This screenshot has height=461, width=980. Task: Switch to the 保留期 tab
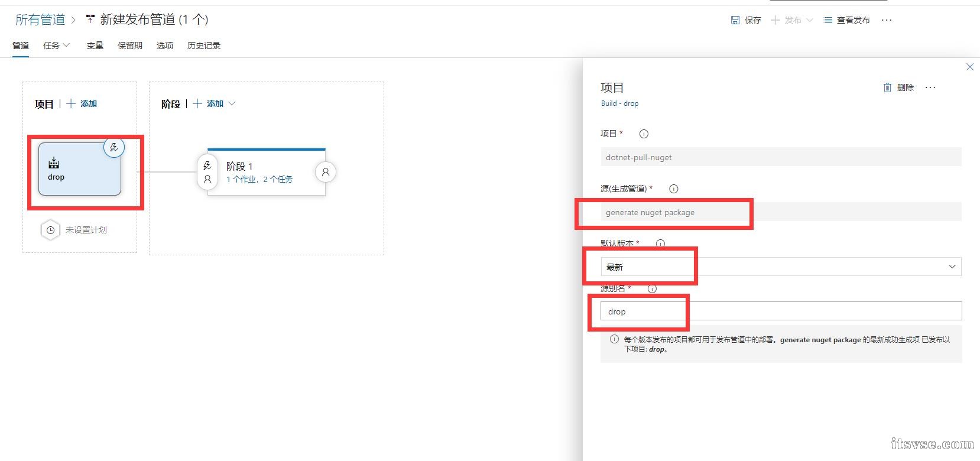tap(130, 46)
